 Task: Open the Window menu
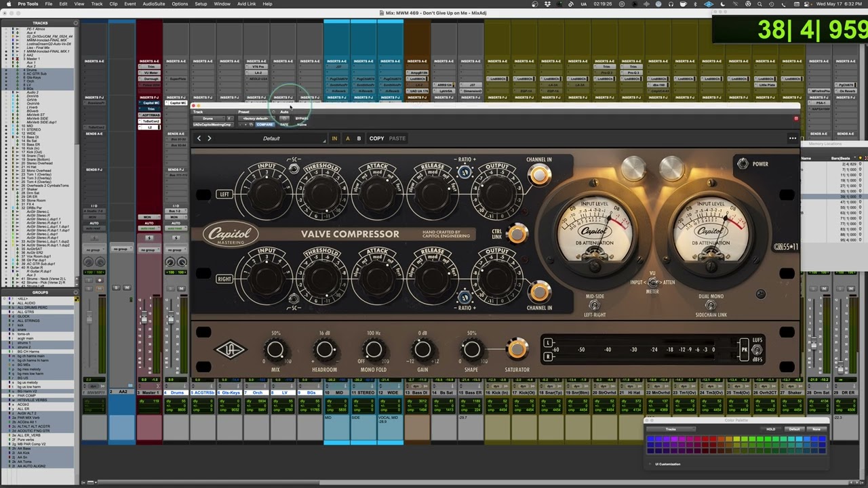[x=222, y=4]
